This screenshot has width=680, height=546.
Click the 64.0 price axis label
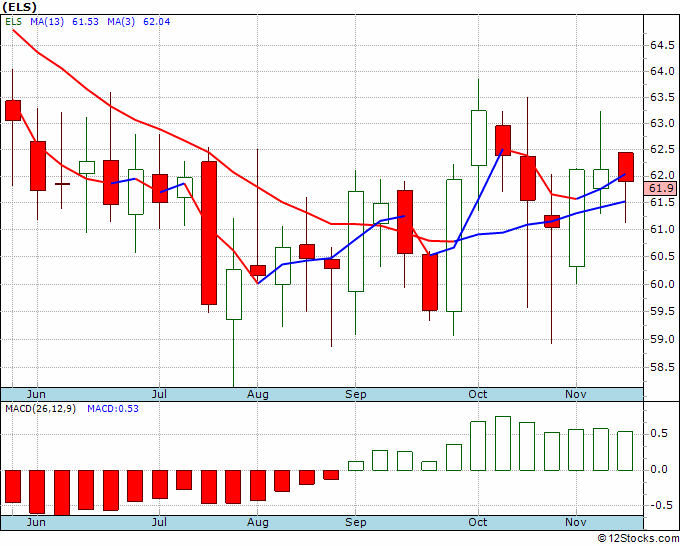pyautogui.click(x=662, y=71)
